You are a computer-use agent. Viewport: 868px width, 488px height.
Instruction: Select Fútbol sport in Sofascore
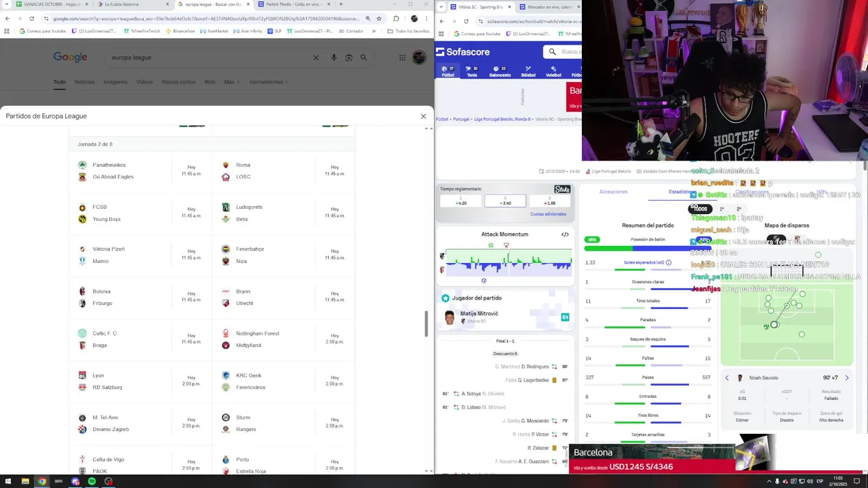448,71
